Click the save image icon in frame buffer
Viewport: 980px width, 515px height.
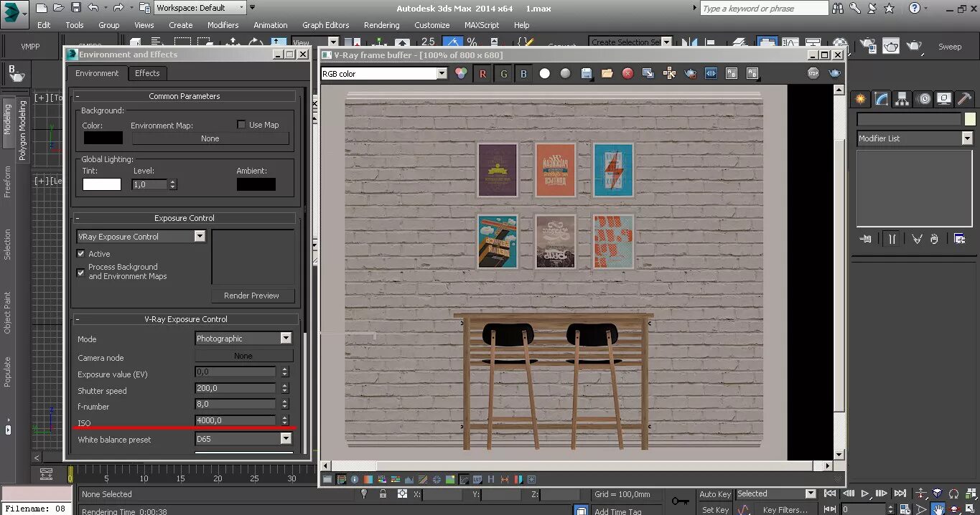click(587, 73)
